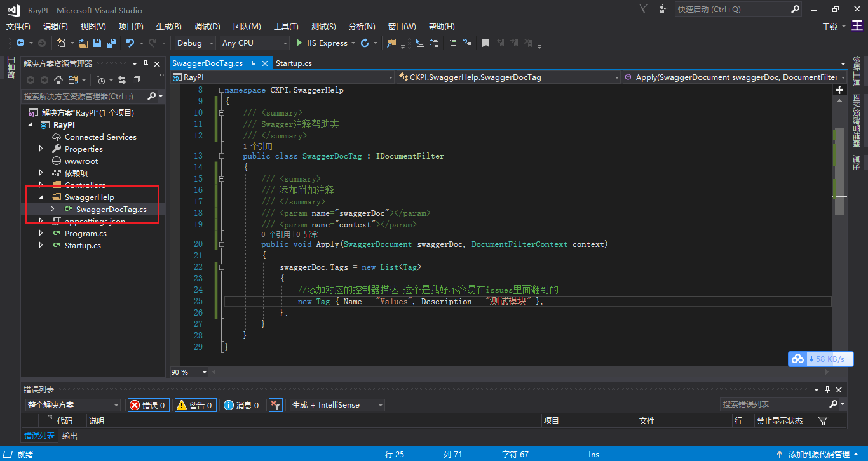Click the Home icon in Solution Explorer

tap(58, 80)
